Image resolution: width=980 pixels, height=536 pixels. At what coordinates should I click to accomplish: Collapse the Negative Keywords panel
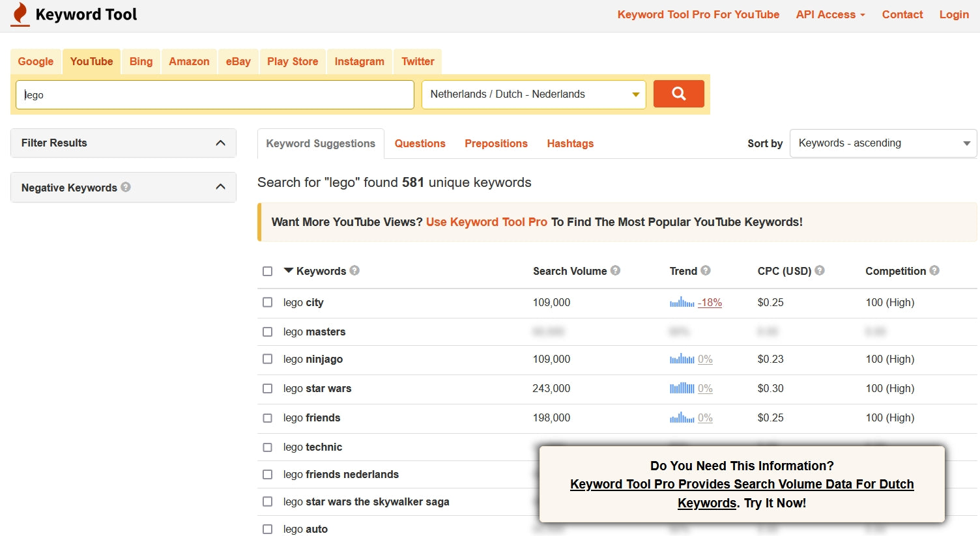pyautogui.click(x=220, y=187)
